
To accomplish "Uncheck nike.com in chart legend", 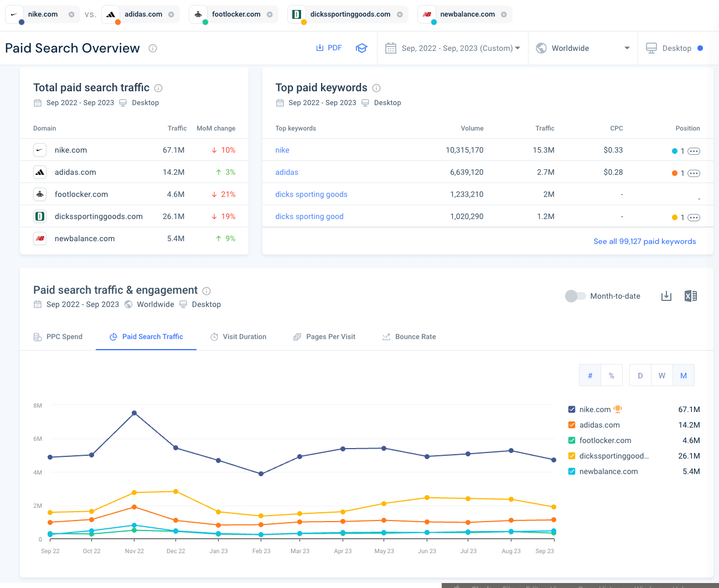I will [572, 409].
